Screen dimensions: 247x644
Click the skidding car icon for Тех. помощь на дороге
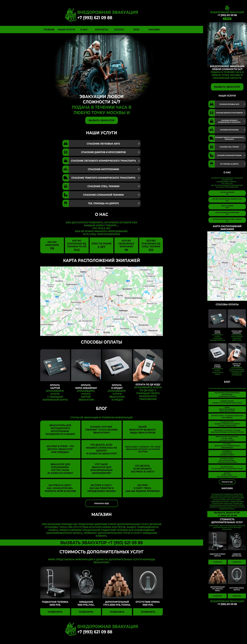point(66,203)
